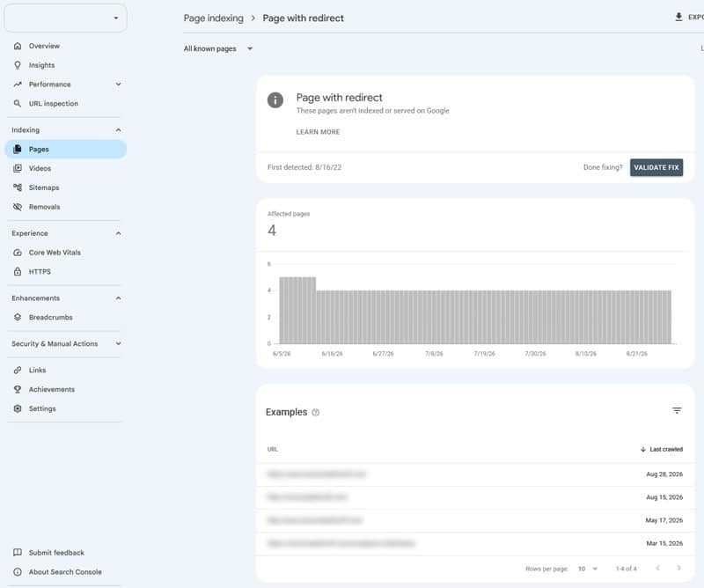The height and width of the screenshot is (588, 704).
Task: Click the Overview home icon
Action: (x=18, y=46)
